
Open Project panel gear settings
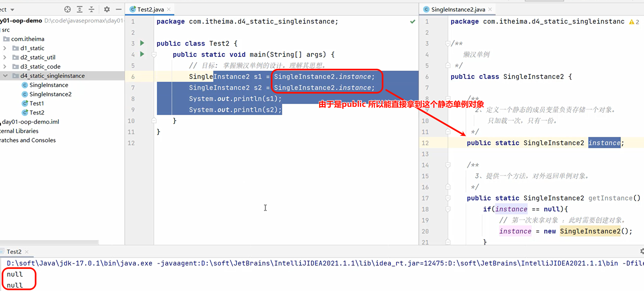coord(107,9)
